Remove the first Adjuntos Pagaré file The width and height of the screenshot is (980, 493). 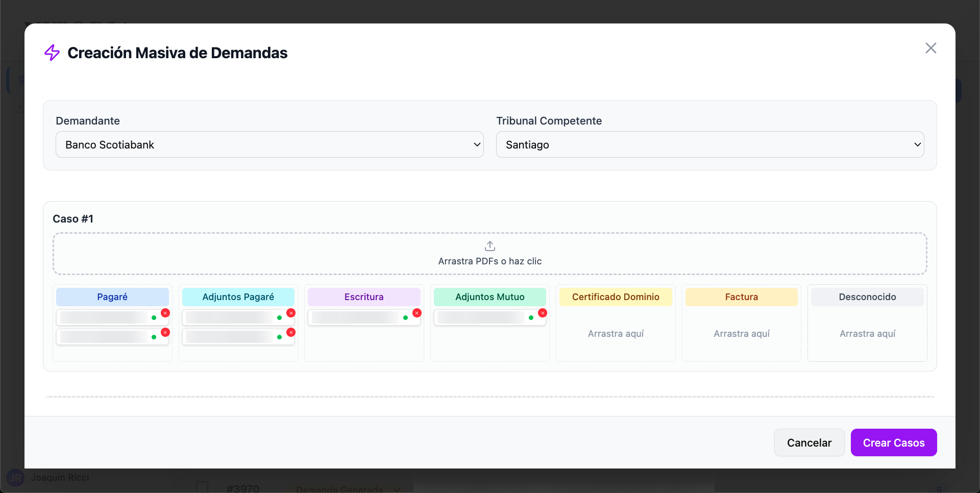tap(291, 313)
